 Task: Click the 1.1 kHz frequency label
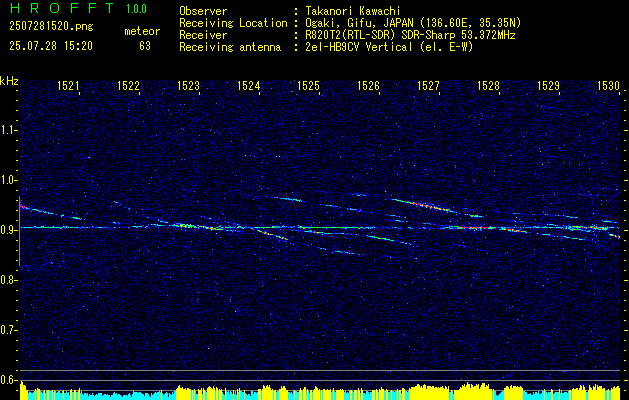(x=8, y=130)
